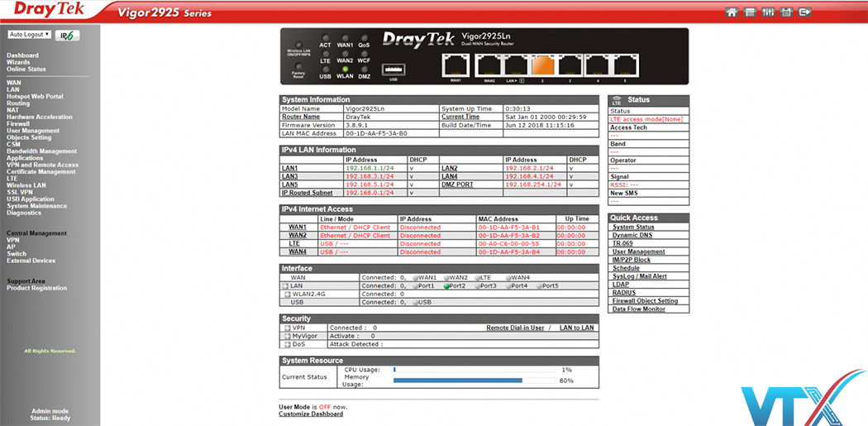Open Firewall in the left menu
The width and height of the screenshot is (868, 426).
point(18,124)
